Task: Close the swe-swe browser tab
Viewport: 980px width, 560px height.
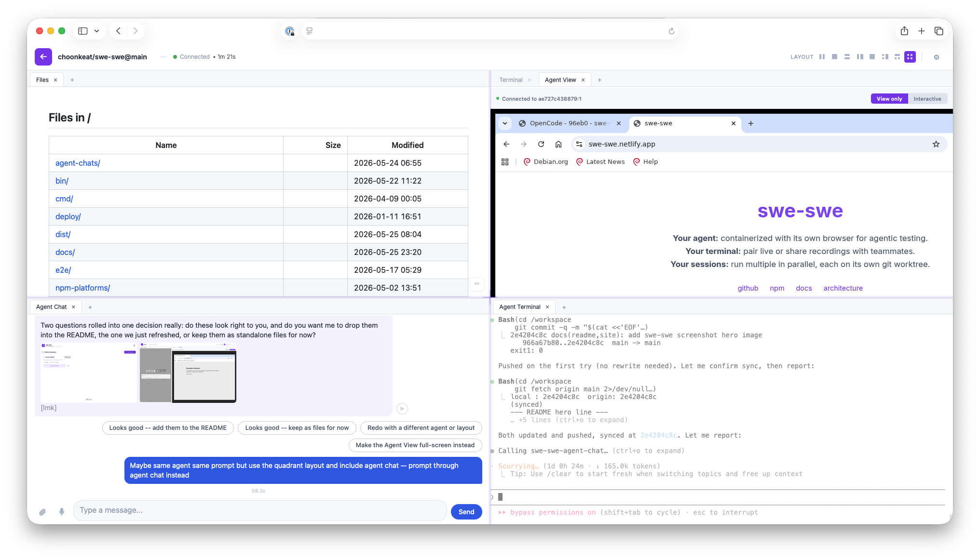Action: (x=733, y=123)
